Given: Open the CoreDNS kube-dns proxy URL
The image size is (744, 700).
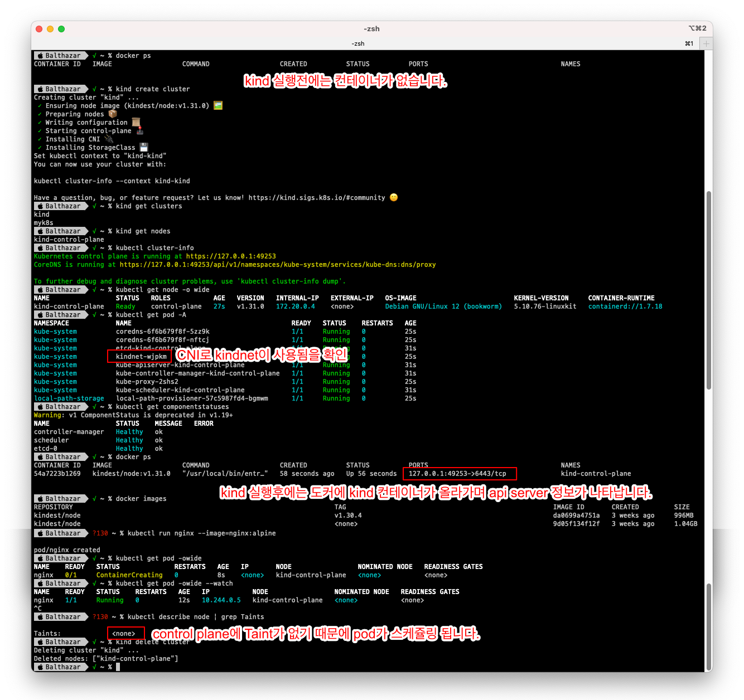Looking at the screenshot, I should pyautogui.click(x=278, y=265).
